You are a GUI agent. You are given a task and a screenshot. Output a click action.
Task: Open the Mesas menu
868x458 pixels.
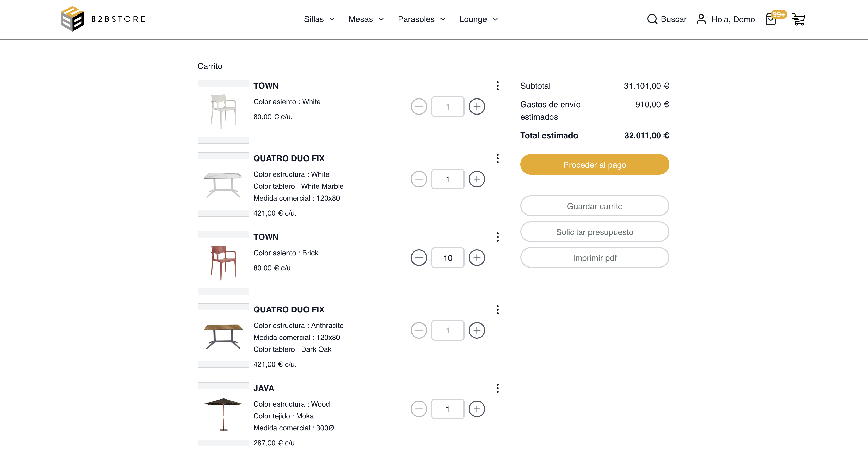point(365,19)
